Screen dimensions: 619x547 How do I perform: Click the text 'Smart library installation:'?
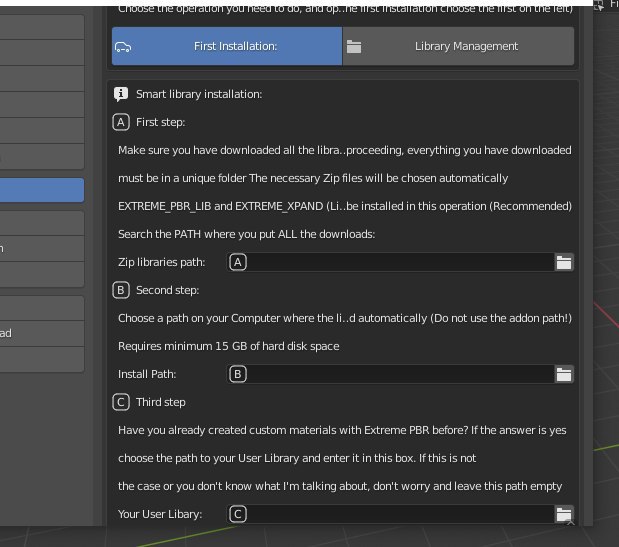199,94
